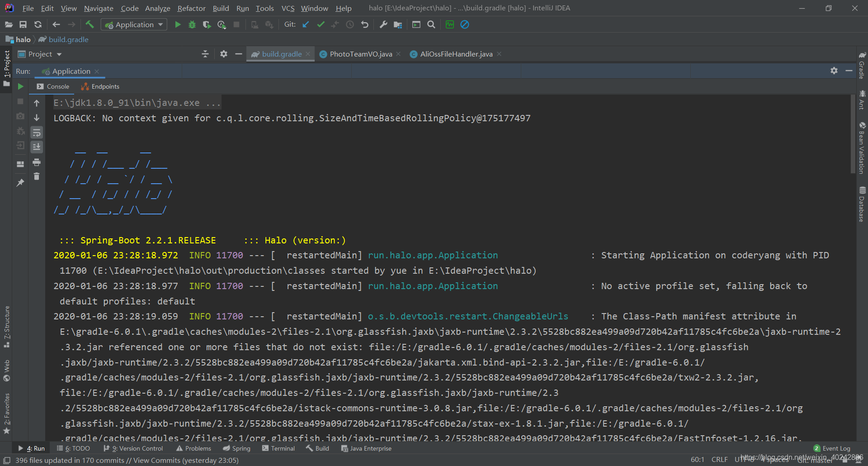Viewport: 868px width, 466px height.
Task: Click the down arrow console icon
Action: [37, 118]
